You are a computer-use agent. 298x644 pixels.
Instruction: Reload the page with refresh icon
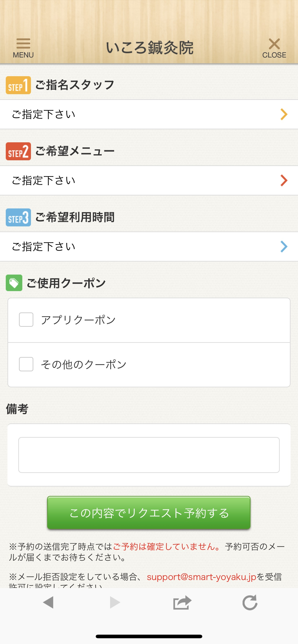tap(250, 602)
